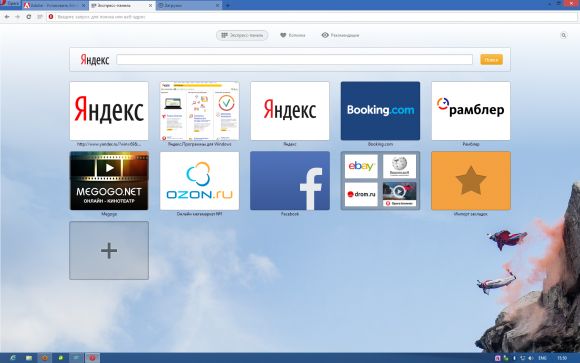This screenshot has width=580, height=363.
Task: Open first Яндекс speed dial tile
Action: [109, 111]
